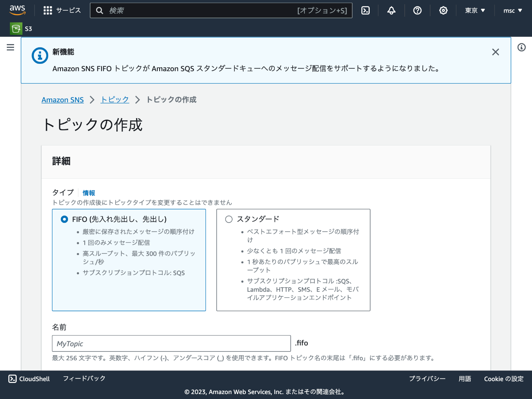Click the プライバシー footer link
Screen dimensions: 532x399
pyautogui.click(x=427, y=378)
